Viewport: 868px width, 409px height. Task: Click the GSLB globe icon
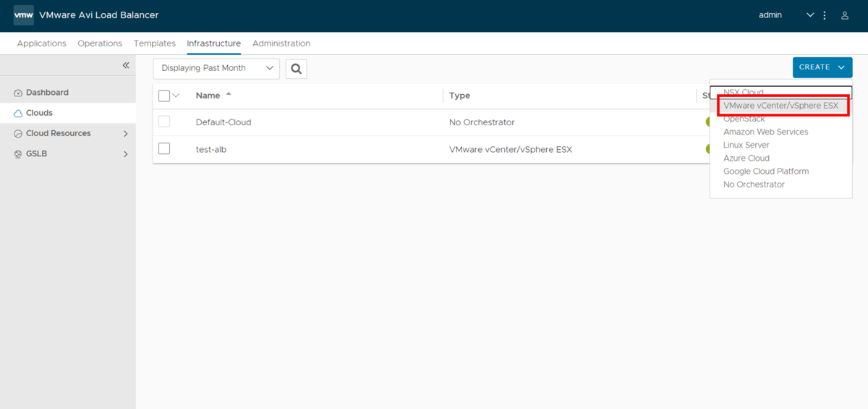pos(19,154)
